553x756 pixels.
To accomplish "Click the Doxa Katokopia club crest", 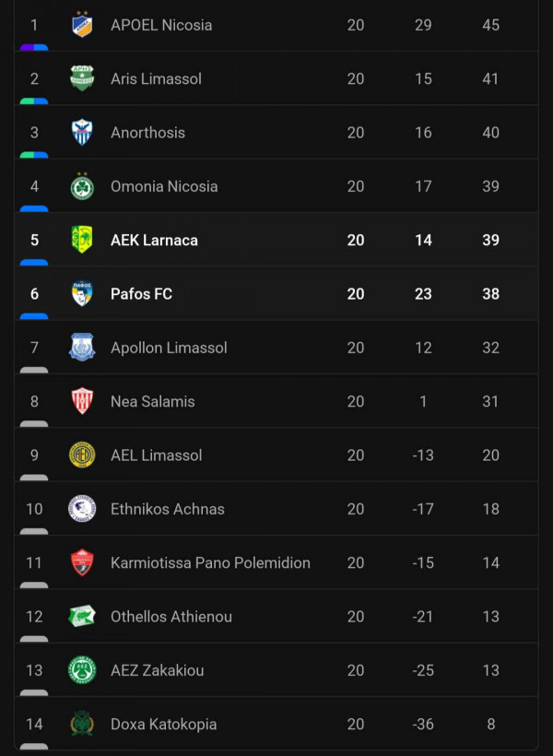I will tap(82, 724).
